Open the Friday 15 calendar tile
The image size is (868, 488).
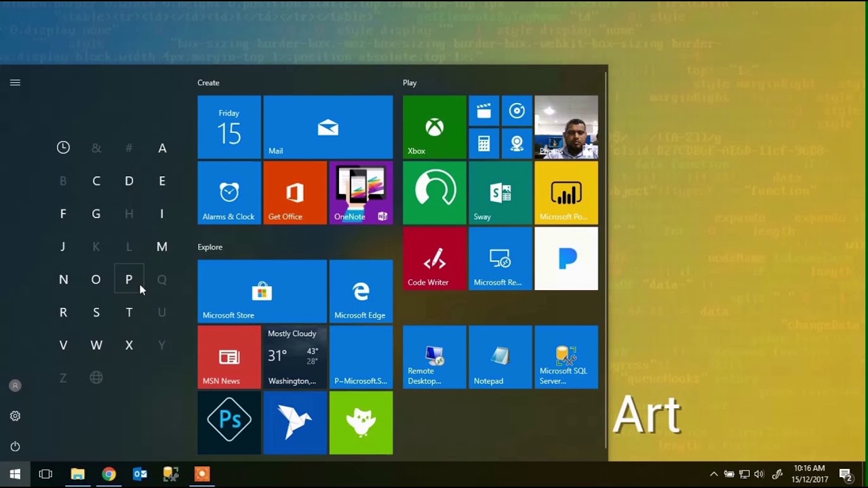tap(229, 127)
